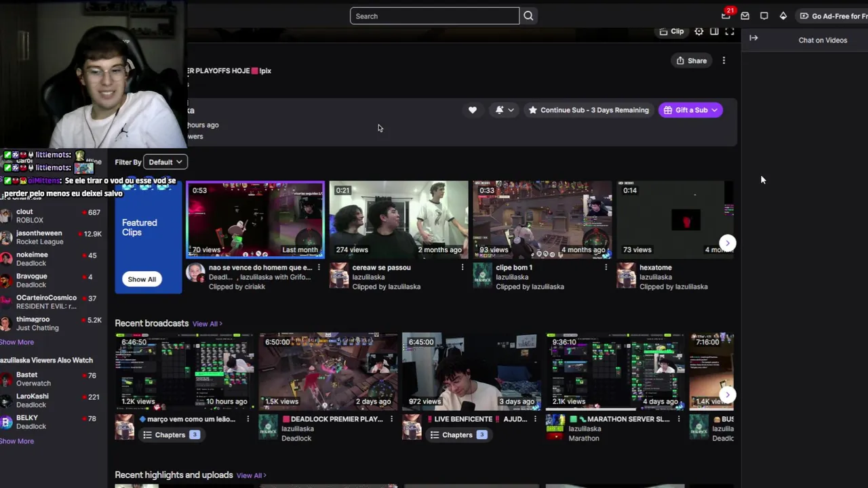This screenshot has width=868, height=488.
Task: Open the 6:46:50 broadcast thumbnail
Action: coord(184,371)
